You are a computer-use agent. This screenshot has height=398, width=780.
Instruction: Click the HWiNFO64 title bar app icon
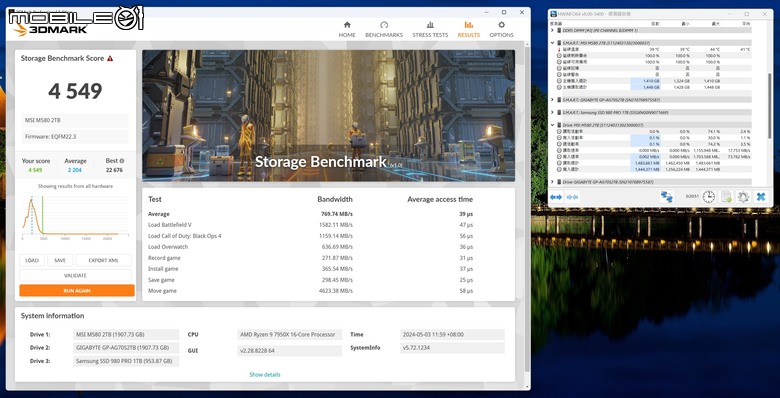click(x=553, y=14)
